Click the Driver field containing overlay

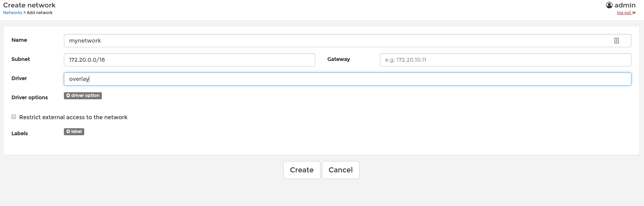coord(347,79)
